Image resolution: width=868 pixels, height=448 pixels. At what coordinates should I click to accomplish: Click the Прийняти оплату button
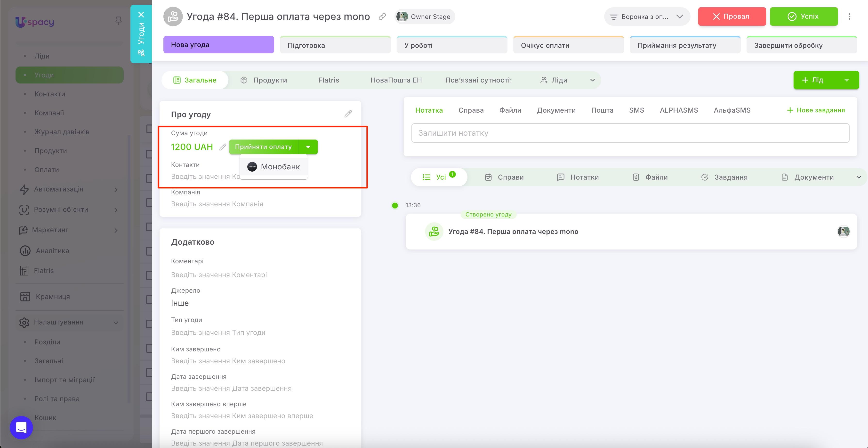[264, 147]
